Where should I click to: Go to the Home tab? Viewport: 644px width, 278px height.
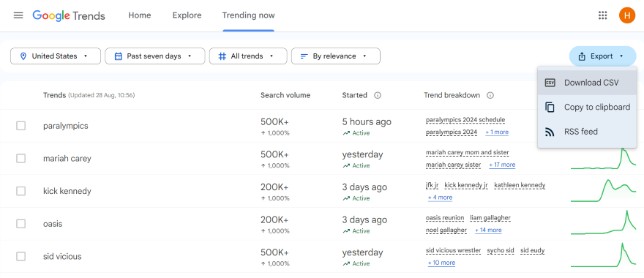(140, 15)
